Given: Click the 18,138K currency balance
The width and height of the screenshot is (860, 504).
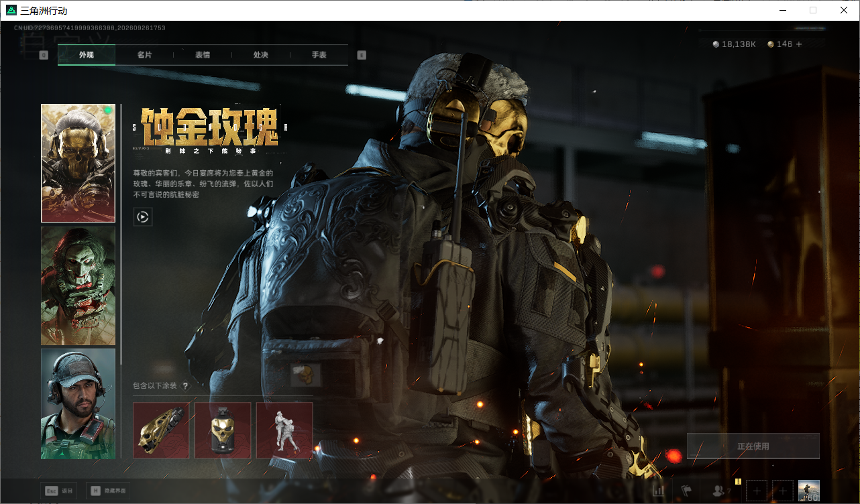Looking at the screenshot, I should 739,44.
